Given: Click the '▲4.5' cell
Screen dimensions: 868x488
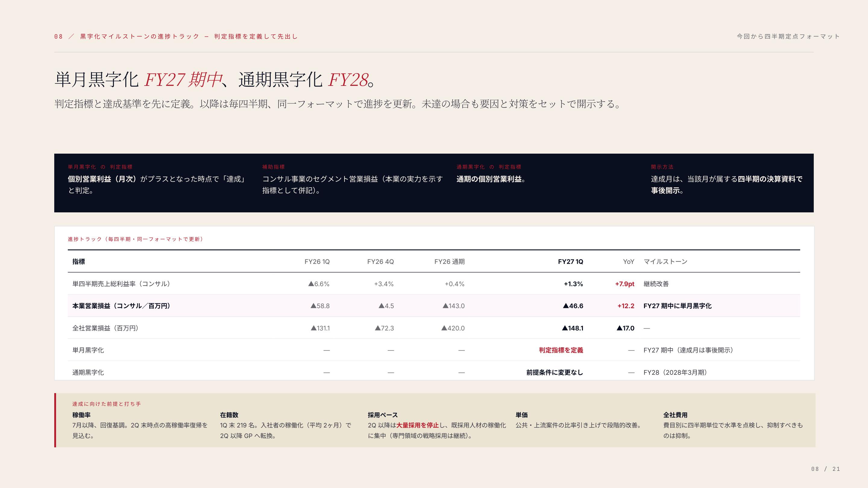Looking at the screenshot, I should click(386, 306).
